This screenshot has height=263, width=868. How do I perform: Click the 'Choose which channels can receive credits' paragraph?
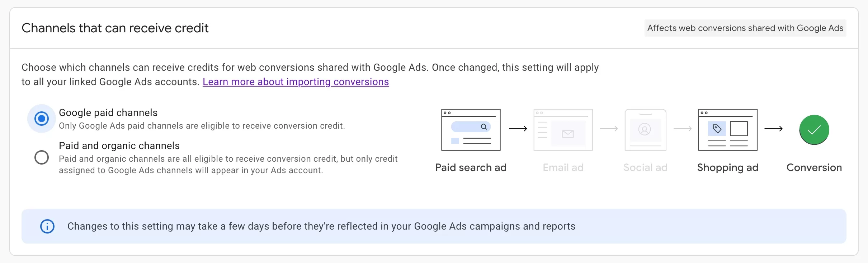[310, 75]
